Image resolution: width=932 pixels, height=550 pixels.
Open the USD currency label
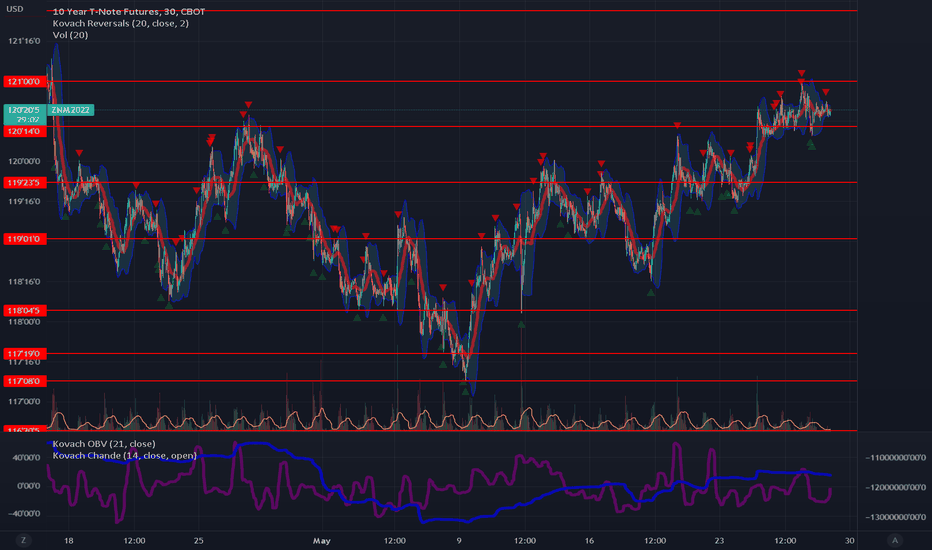[15, 9]
